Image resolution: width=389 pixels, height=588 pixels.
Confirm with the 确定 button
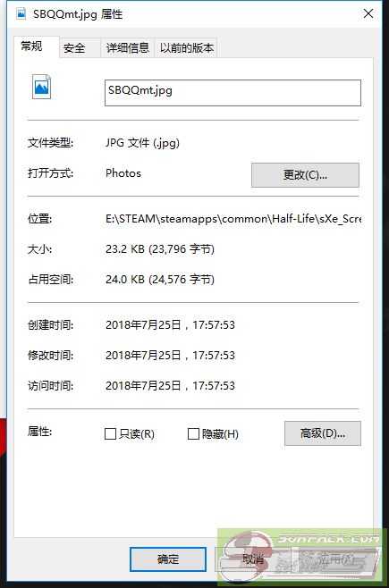(168, 559)
